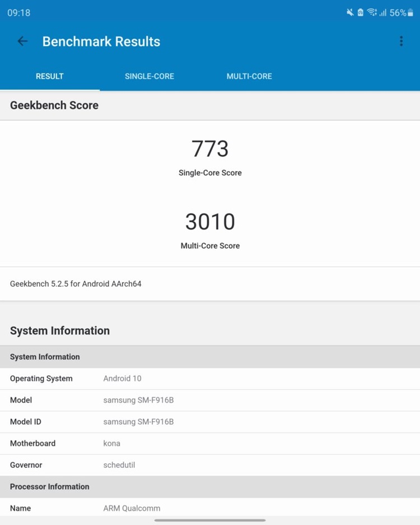Tap the back arrow icon
Image resolution: width=420 pixels, height=525 pixels.
22,41
